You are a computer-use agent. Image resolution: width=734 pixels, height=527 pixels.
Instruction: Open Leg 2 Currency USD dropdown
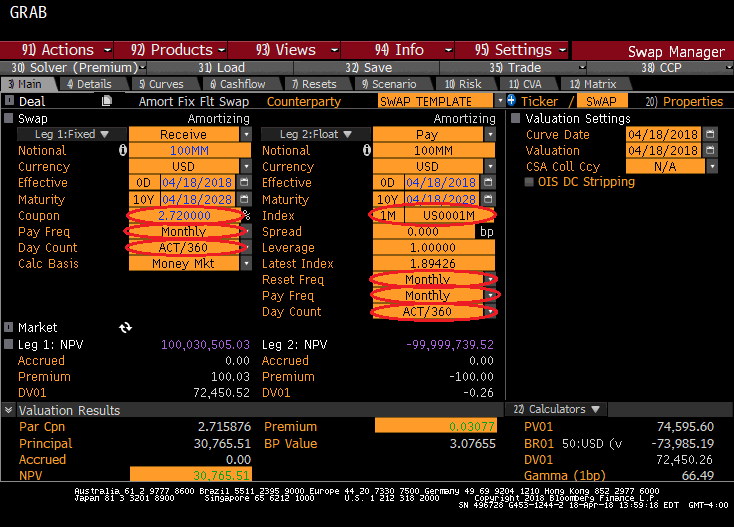point(490,166)
